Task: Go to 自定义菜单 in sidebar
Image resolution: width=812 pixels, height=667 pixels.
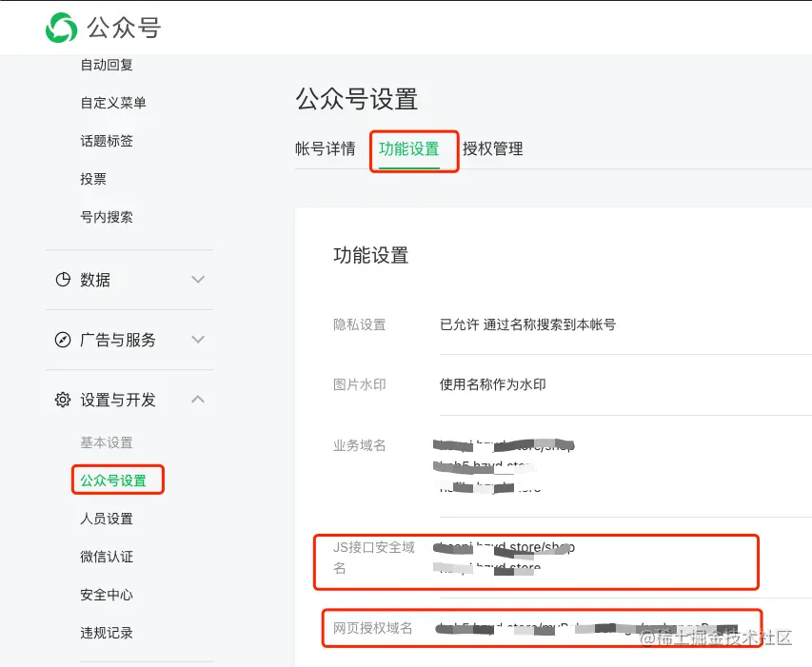Action: pyautogui.click(x=113, y=103)
